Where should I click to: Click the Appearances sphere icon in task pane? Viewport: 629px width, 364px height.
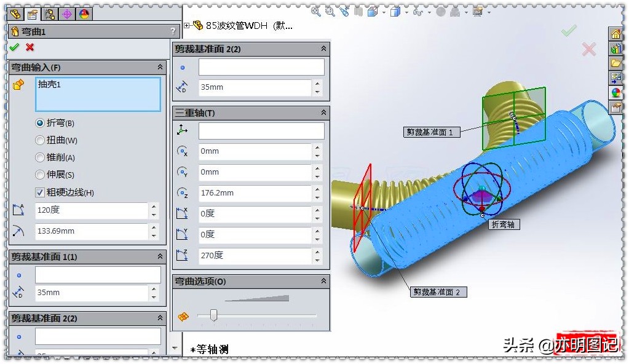point(619,92)
